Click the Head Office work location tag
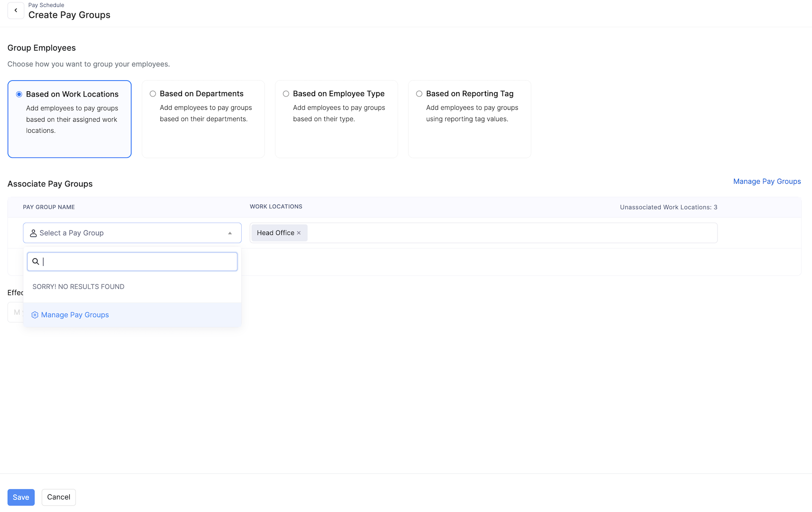812x512 pixels. [276, 233]
